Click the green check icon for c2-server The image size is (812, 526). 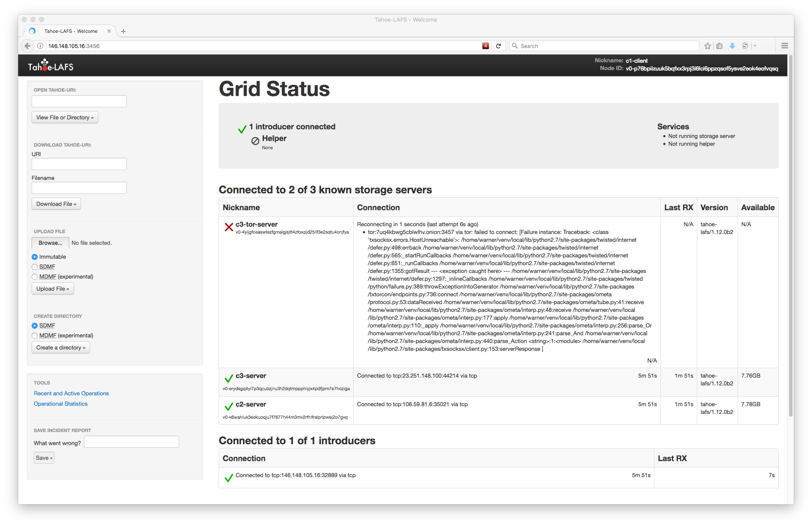229,407
